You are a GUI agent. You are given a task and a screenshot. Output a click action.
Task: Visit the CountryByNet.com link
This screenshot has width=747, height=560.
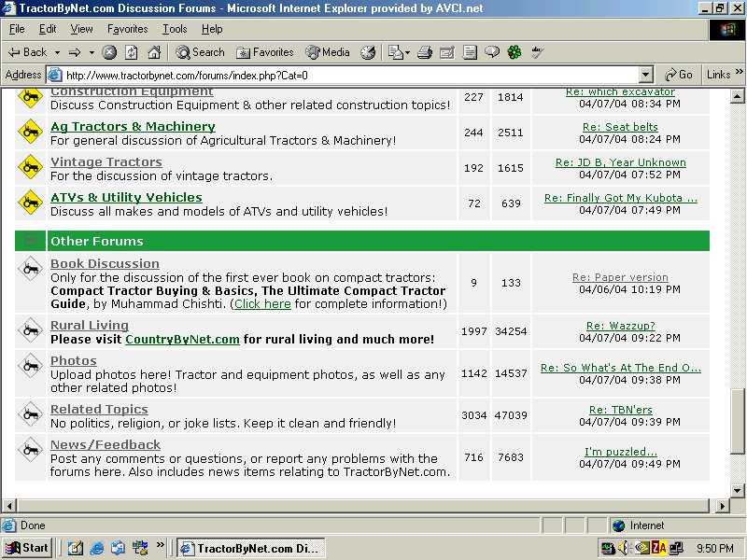(182, 339)
